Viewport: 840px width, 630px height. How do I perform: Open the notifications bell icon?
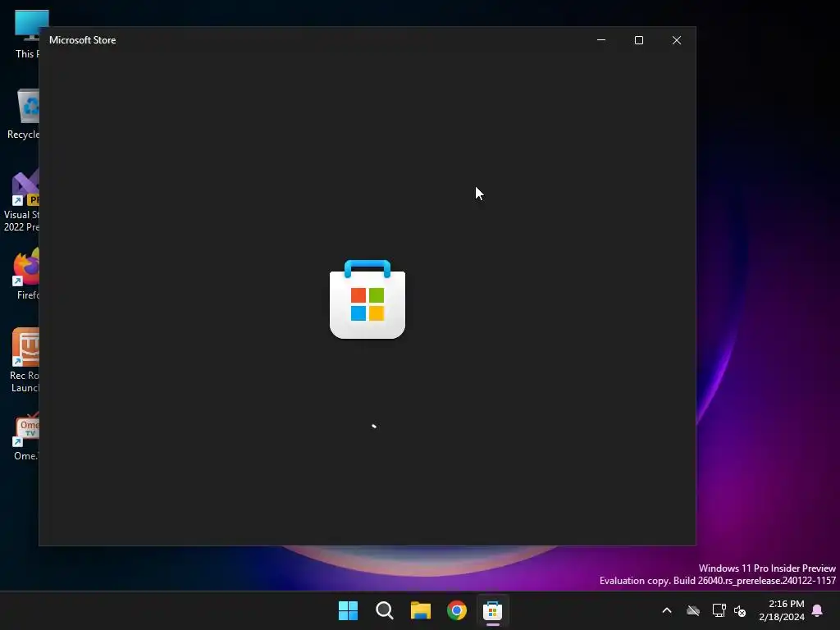(818, 610)
